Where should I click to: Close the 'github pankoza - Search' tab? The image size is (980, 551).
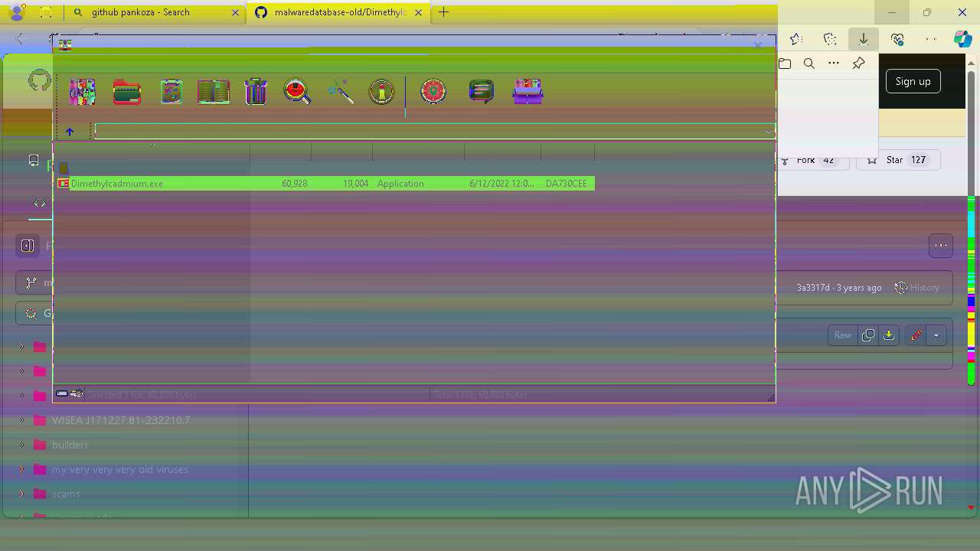coord(235,12)
